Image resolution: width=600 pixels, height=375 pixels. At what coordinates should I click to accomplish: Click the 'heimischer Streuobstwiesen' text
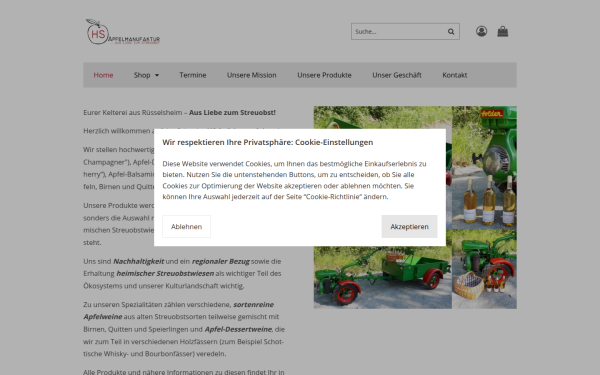(x=165, y=274)
